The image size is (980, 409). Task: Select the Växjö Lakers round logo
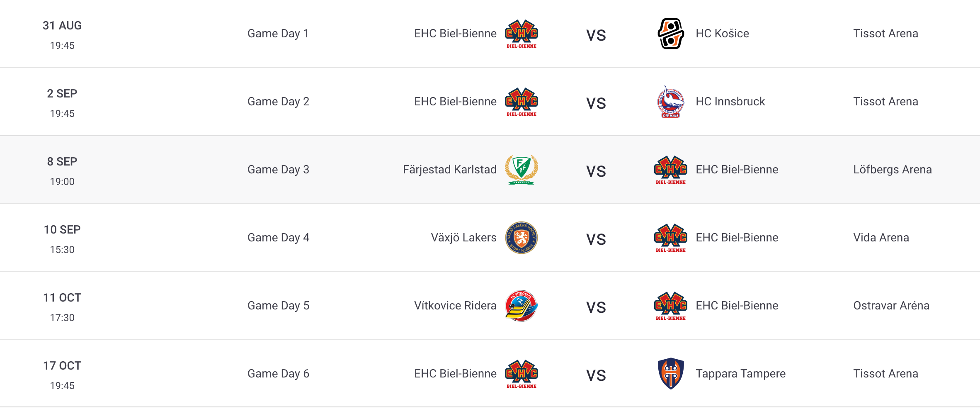pos(522,238)
